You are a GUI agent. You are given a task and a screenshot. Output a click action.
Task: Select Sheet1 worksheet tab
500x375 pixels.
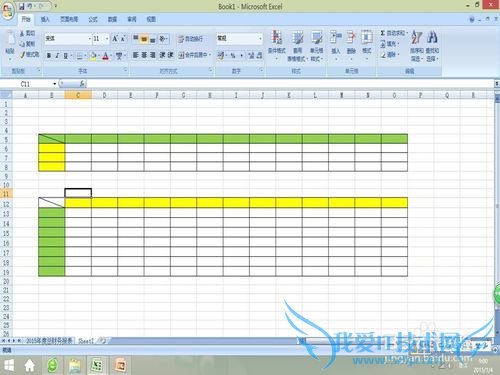86,341
